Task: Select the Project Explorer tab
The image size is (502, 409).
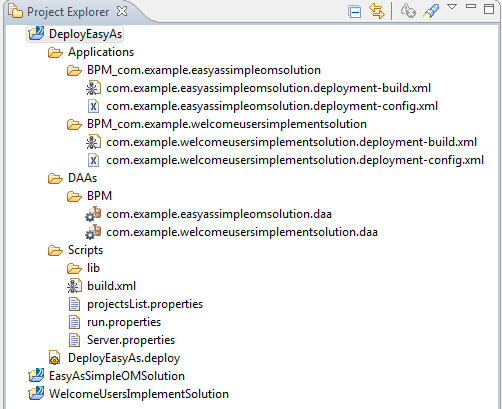Action: pyautogui.click(x=68, y=12)
